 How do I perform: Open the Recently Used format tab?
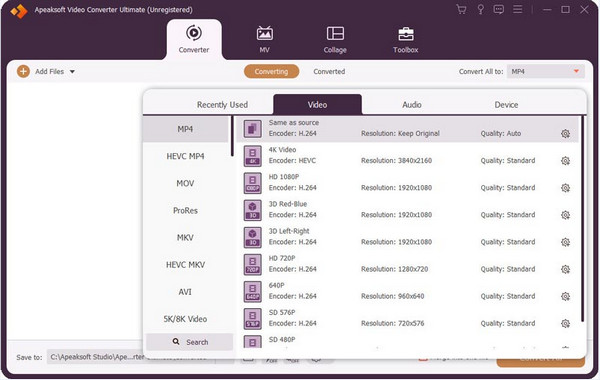coord(222,104)
